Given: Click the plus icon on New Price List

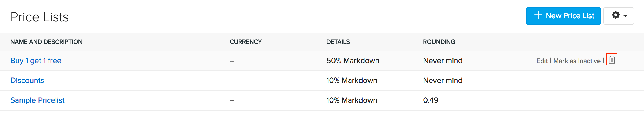Looking at the screenshot, I should pos(538,15).
